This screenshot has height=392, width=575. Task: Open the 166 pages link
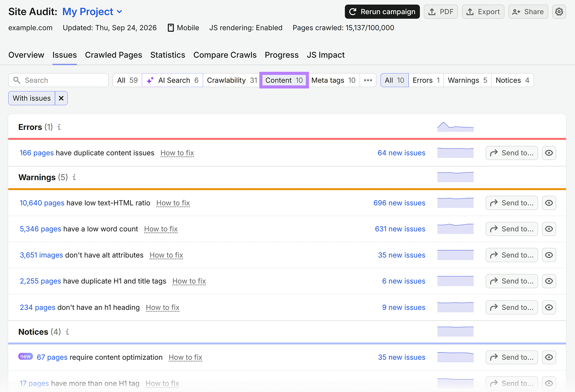coord(37,153)
